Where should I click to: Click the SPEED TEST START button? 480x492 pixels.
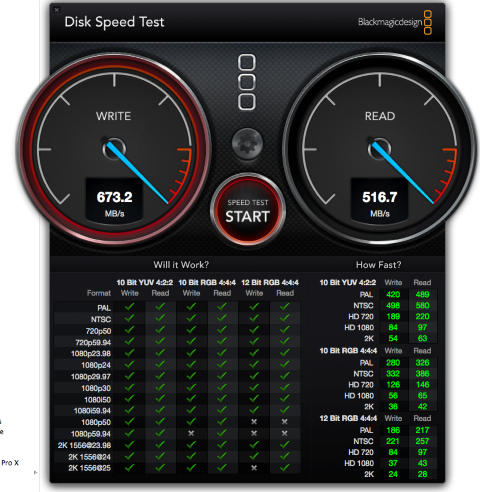(248, 209)
